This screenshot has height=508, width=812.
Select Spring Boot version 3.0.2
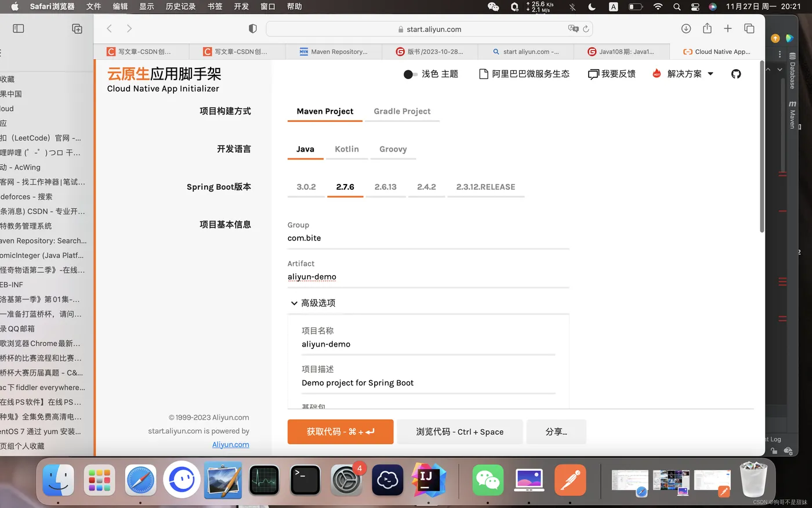[x=306, y=187]
